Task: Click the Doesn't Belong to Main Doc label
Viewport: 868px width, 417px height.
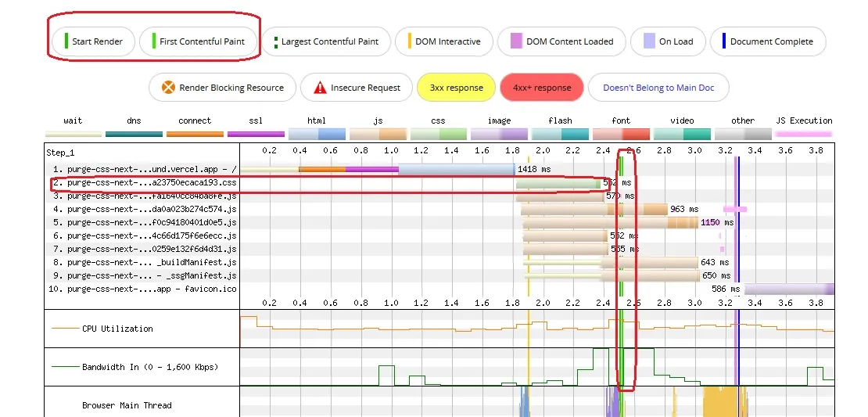Action: coord(658,88)
